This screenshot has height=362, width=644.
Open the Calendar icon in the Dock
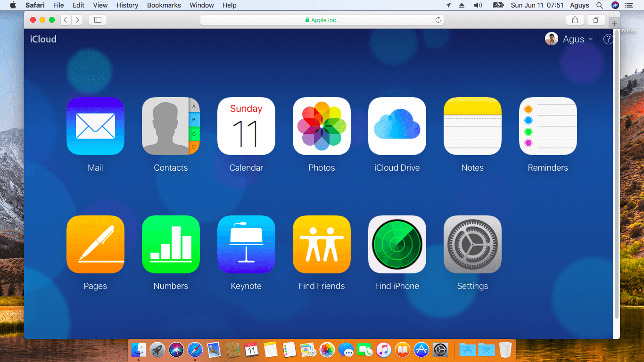coord(251,350)
